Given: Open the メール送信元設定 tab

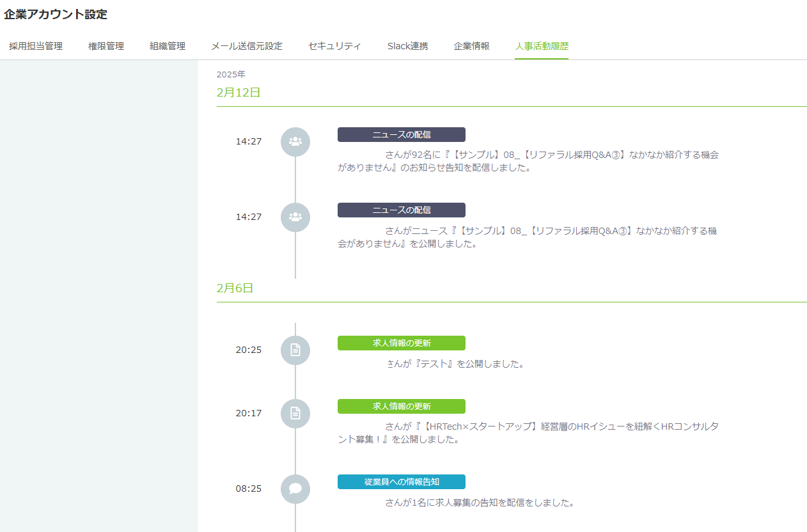Looking at the screenshot, I should click(x=247, y=46).
